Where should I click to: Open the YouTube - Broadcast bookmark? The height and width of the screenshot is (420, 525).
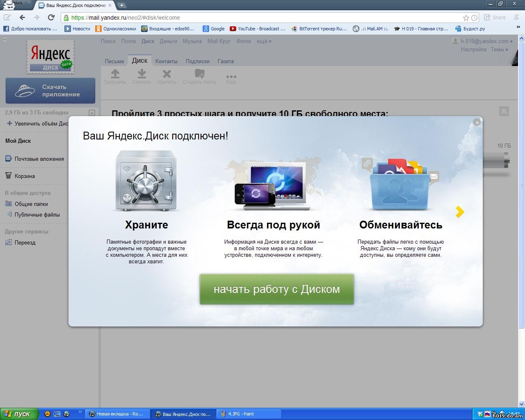pyautogui.click(x=257, y=29)
